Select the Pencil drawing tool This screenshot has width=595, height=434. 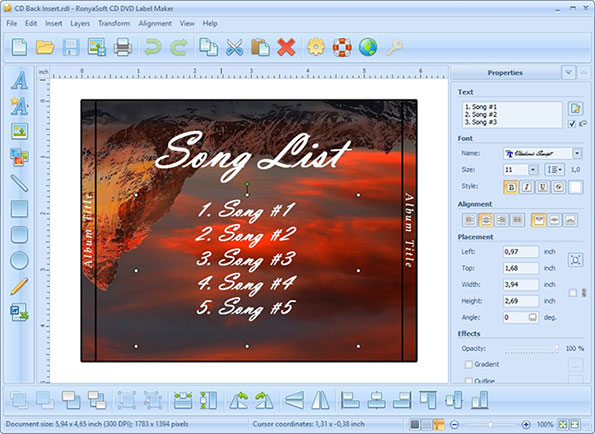(x=19, y=286)
